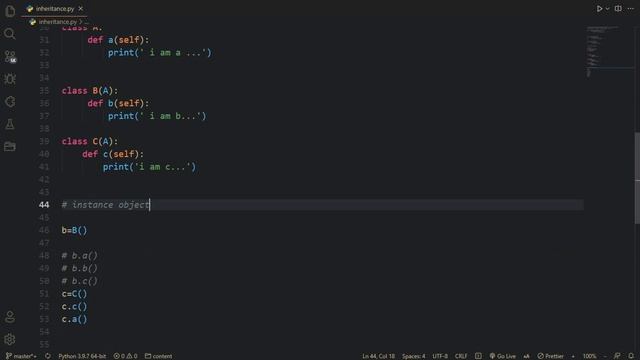Screen dimensions: 640x360
Task: Click the '# b.a()' commented line
Action: click(x=80, y=256)
